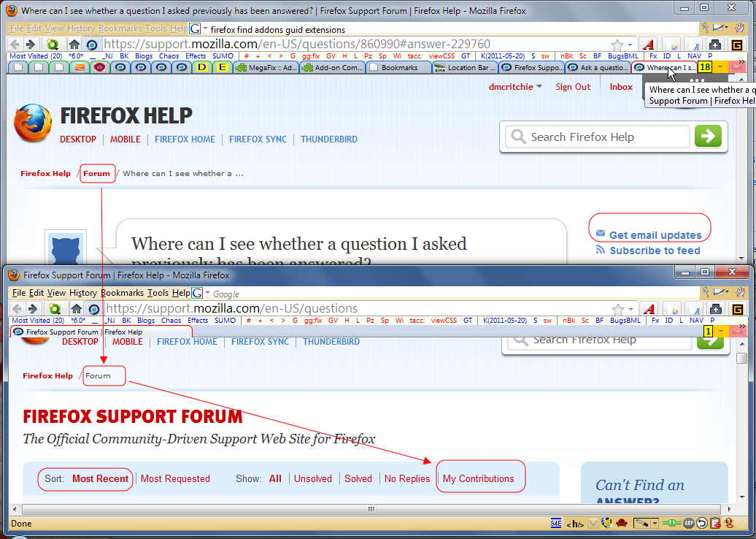Click the bookmark star in the back window URL bar
This screenshot has height=539, width=756.
(x=617, y=45)
